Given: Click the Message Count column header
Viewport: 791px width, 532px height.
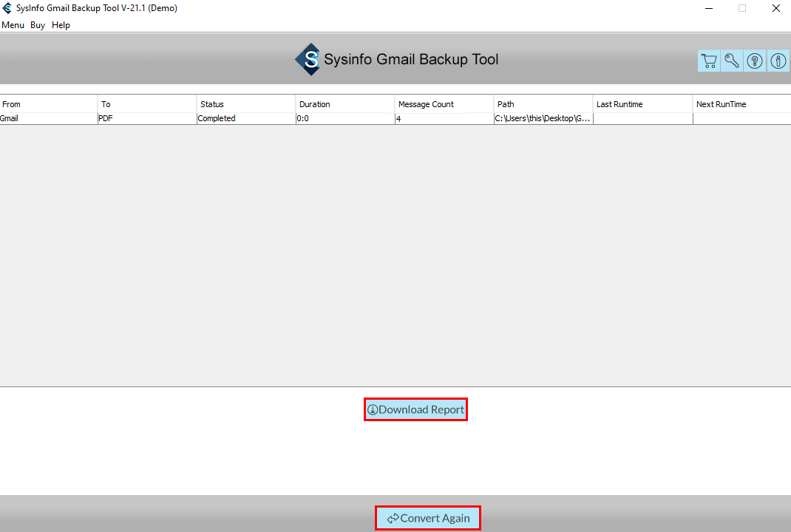Looking at the screenshot, I should point(443,103).
